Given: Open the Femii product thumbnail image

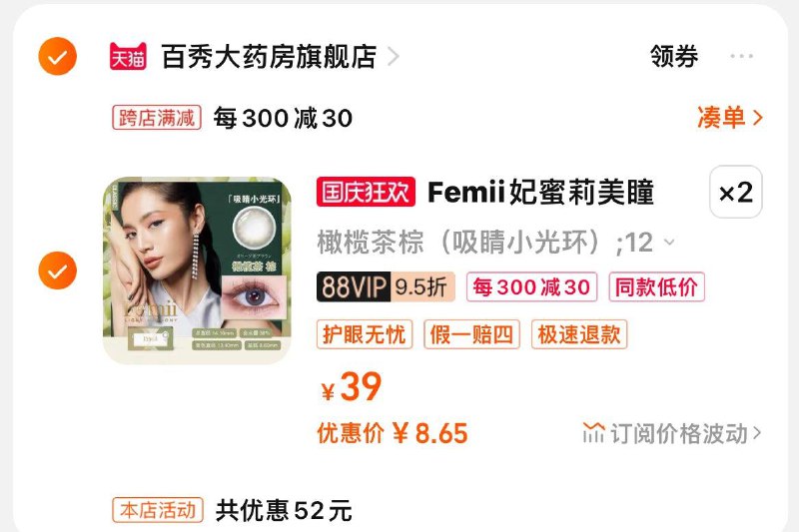Looking at the screenshot, I should pyautogui.click(x=197, y=270).
